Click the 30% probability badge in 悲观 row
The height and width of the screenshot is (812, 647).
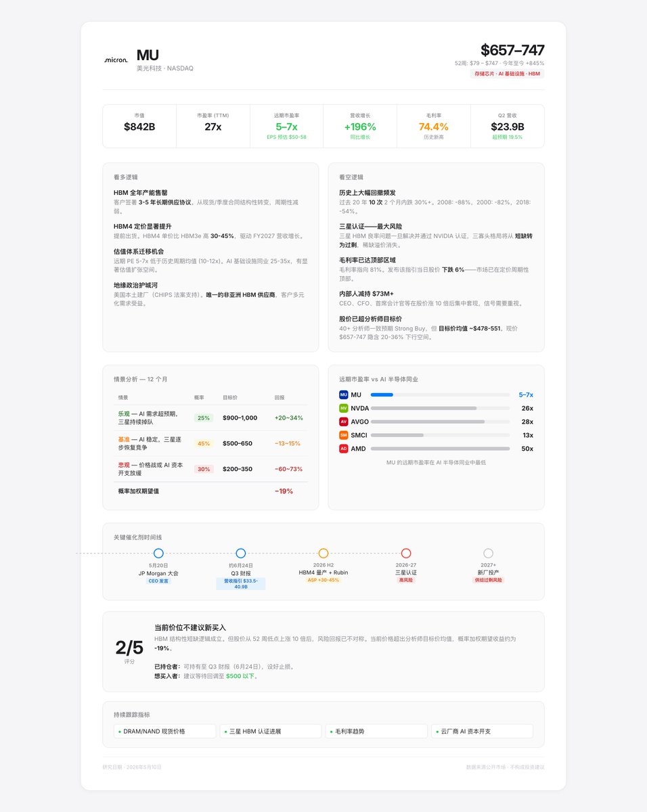click(x=204, y=469)
